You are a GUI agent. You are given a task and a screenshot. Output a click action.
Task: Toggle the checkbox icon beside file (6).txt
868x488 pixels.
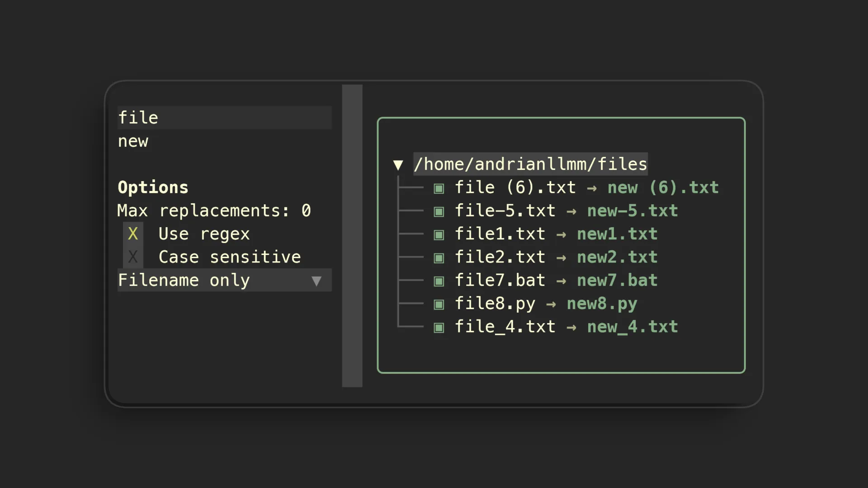point(439,188)
